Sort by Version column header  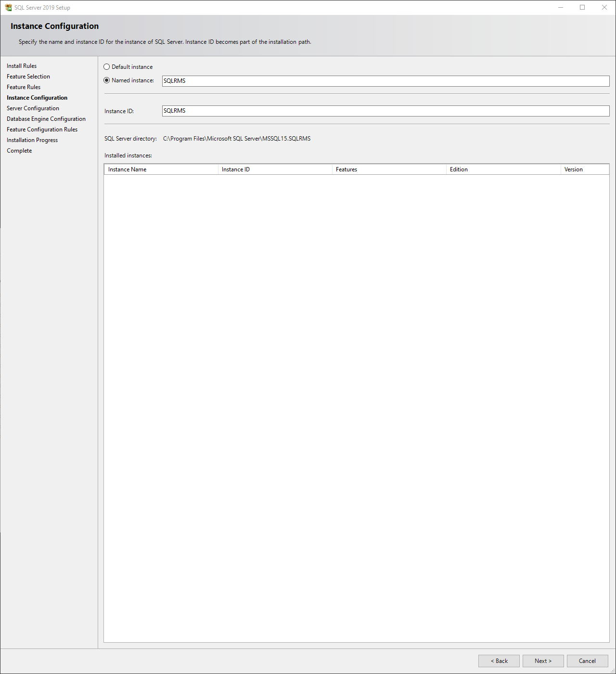click(585, 169)
